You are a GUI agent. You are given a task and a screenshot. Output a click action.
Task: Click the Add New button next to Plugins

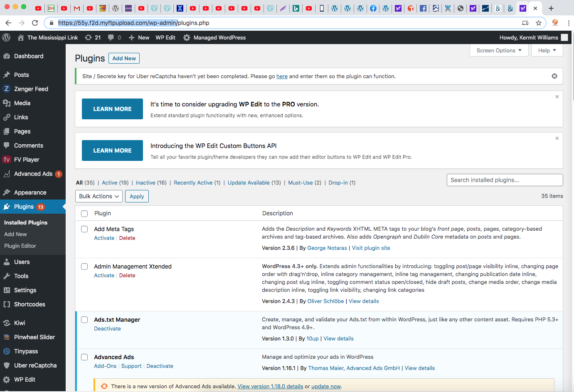(124, 58)
